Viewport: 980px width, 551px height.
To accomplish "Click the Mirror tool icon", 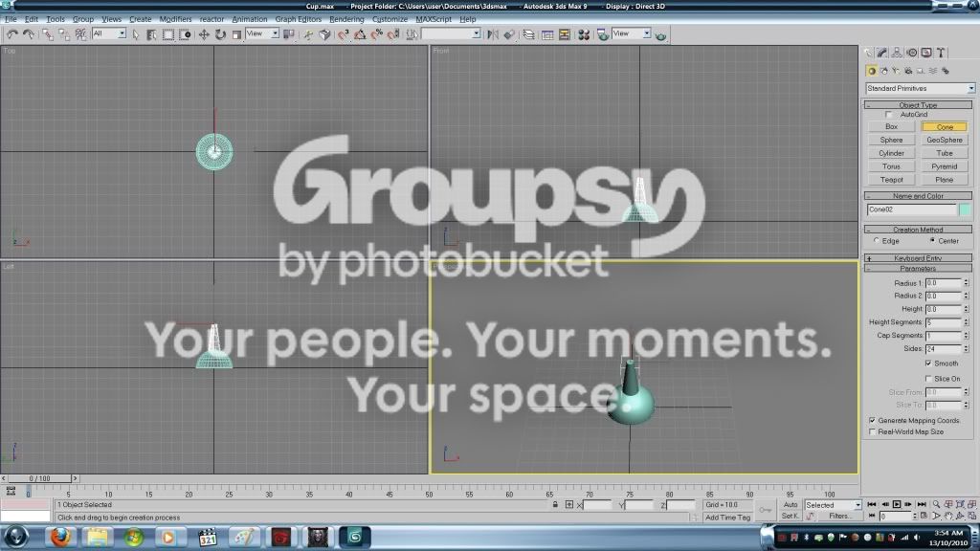I will pos(493,35).
